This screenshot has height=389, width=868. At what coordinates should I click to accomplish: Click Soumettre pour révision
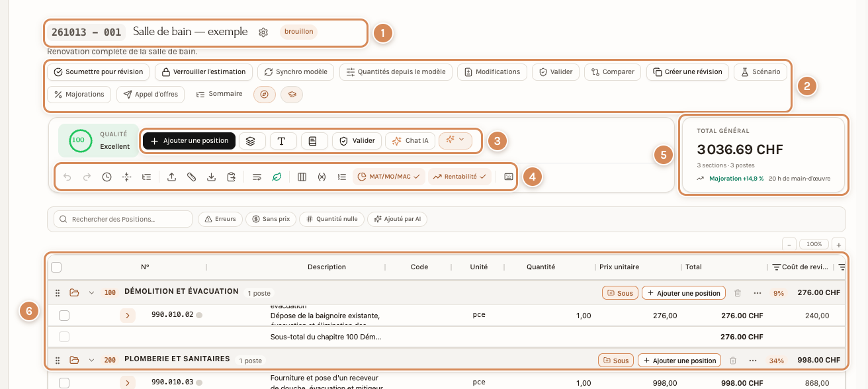[98, 71]
